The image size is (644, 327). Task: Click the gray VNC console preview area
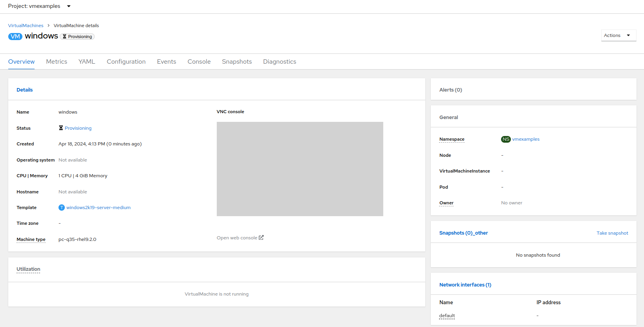pyautogui.click(x=300, y=169)
